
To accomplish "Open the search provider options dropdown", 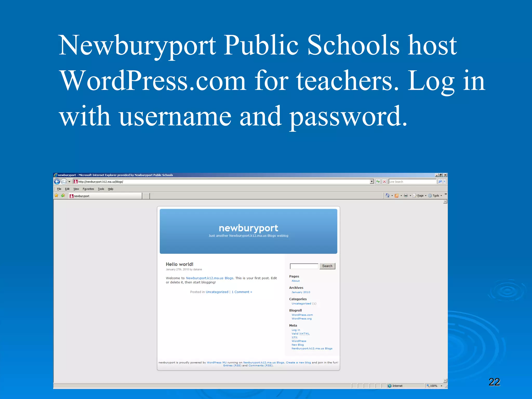I will 444,182.
